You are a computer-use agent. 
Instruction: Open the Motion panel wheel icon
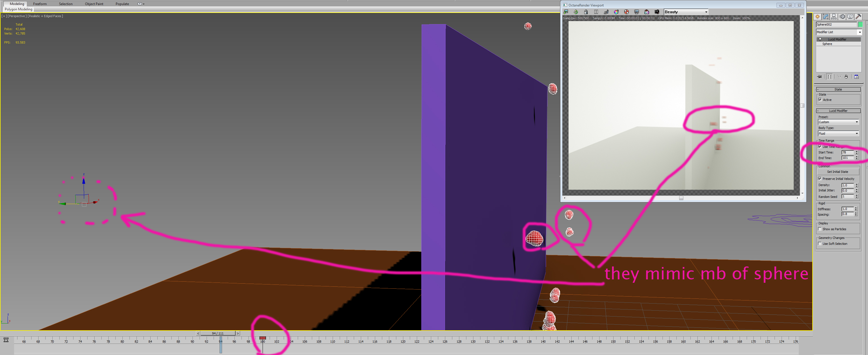pos(842,17)
